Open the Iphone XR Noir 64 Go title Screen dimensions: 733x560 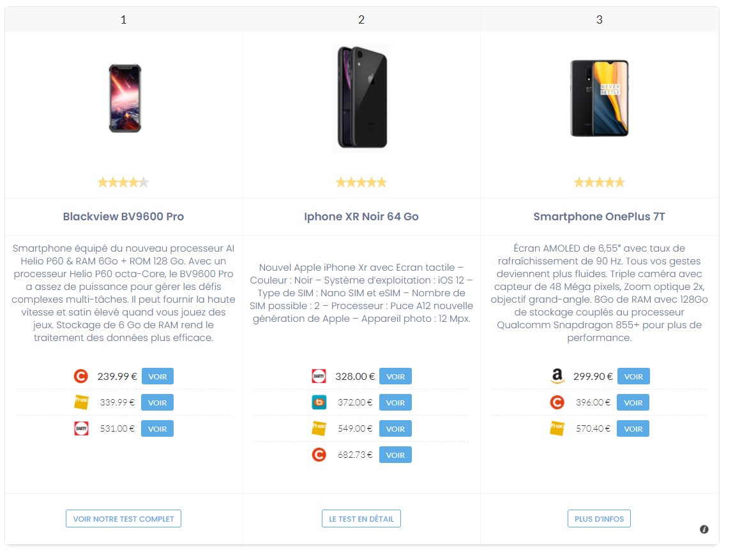[x=361, y=216]
